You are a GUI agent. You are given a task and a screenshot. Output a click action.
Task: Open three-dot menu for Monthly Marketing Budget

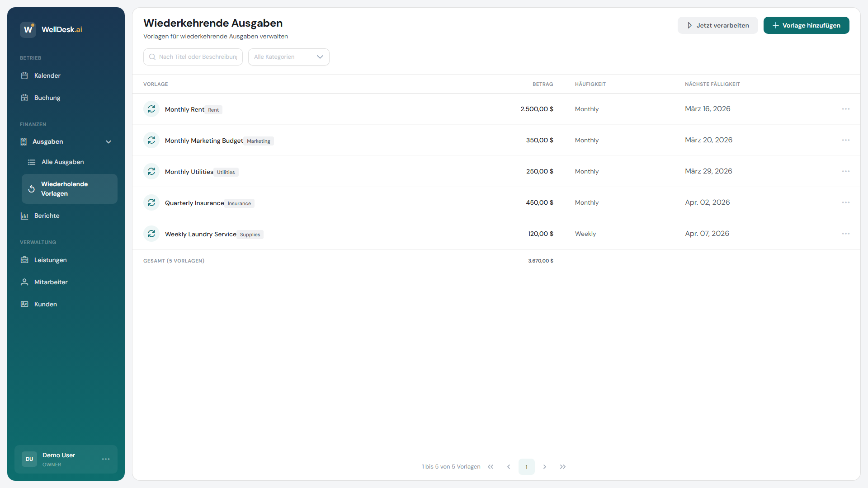[845, 140]
